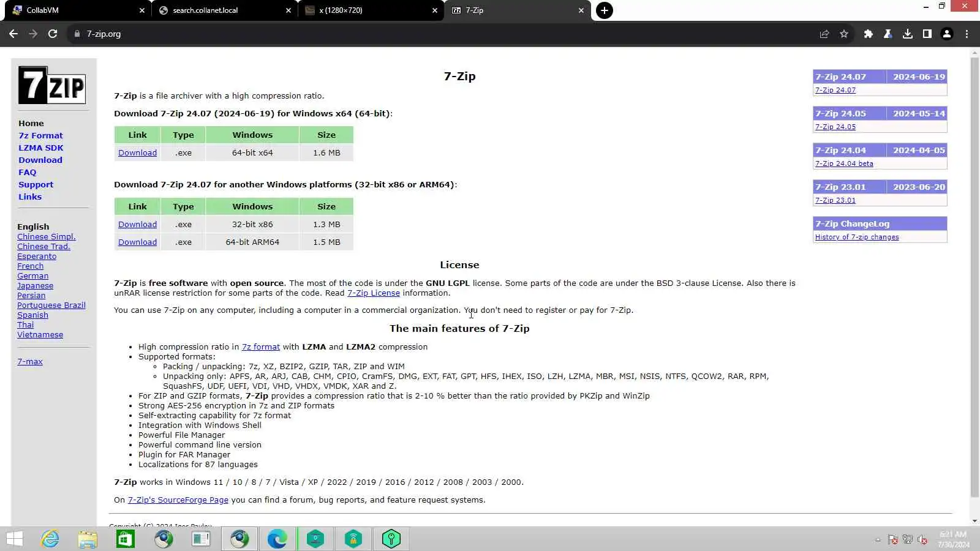This screenshot has width=980, height=551.
Task: Download the 64-bit ARM64 .exe installer
Action: [x=137, y=242]
